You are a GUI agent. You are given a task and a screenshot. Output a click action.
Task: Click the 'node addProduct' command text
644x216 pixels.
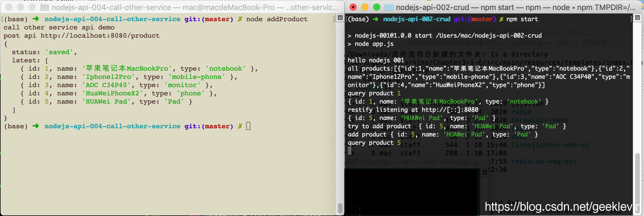tap(277, 19)
